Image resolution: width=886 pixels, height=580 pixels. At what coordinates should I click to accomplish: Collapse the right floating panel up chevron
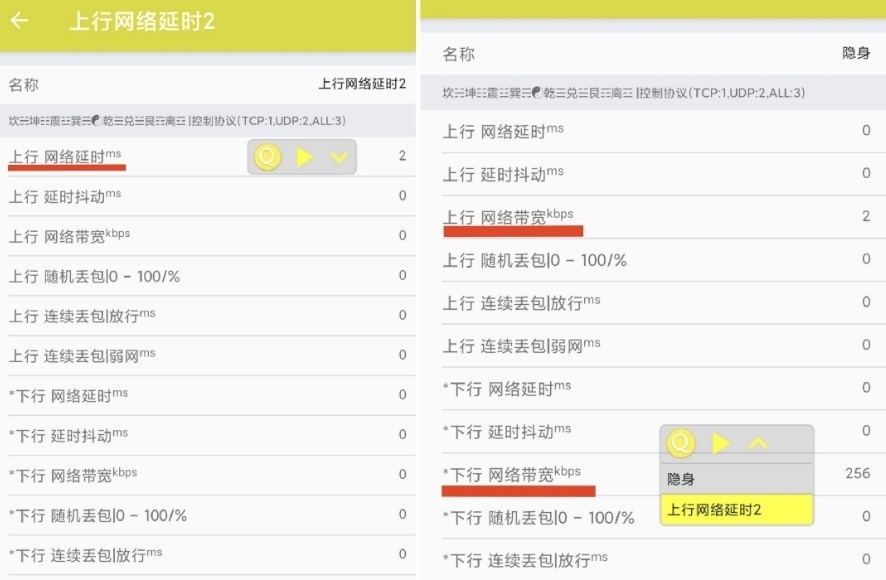tap(758, 443)
